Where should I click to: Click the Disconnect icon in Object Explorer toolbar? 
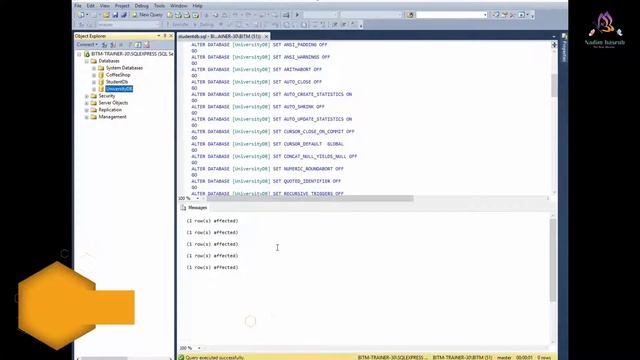(x=113, y=45)
